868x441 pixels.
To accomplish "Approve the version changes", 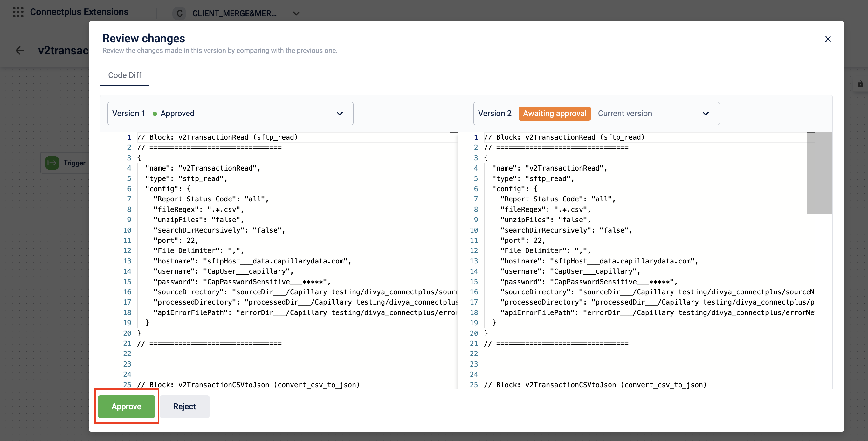I will (x=126, y=406).
